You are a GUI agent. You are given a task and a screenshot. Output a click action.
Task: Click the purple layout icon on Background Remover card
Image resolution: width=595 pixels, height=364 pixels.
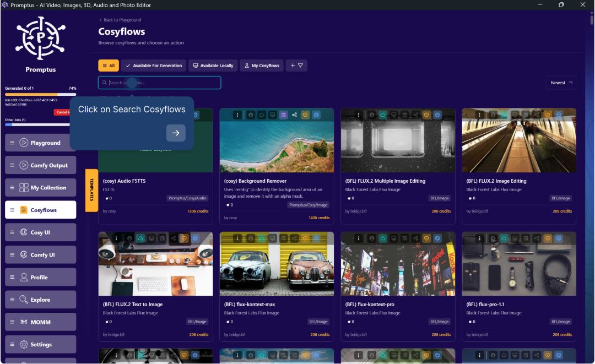[x=284, y=115]
